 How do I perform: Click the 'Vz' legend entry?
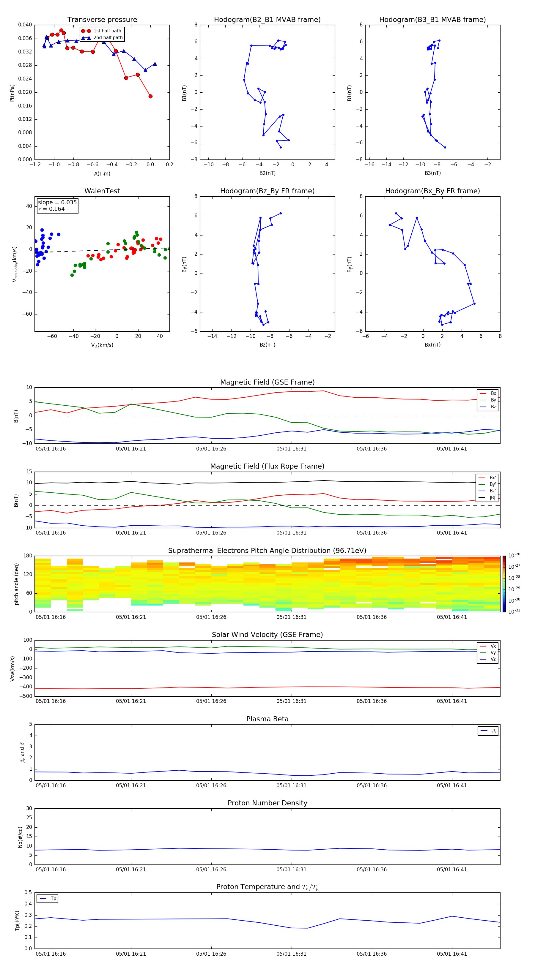488,659
